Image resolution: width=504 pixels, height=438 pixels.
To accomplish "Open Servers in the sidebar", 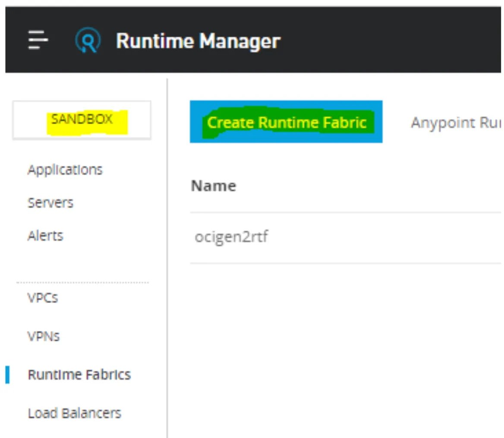I will coord(50,203).
